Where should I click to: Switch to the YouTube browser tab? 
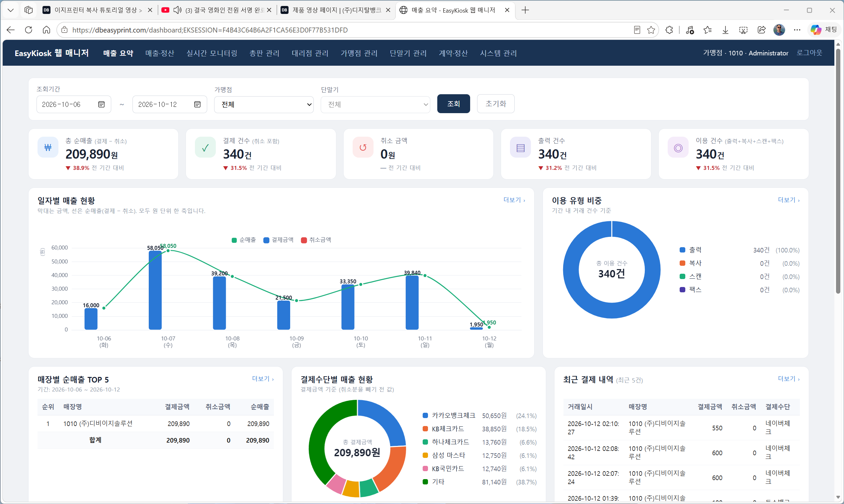pos(217,10)
